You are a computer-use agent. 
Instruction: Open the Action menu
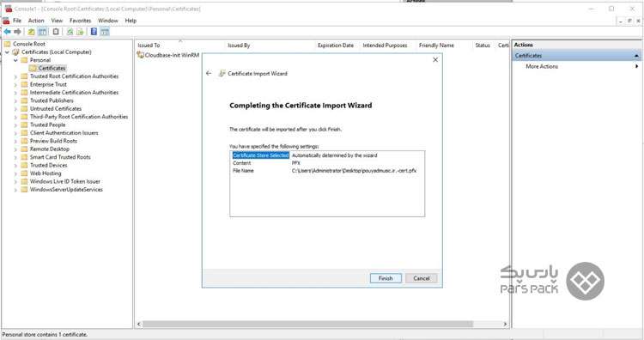(36, 21)
